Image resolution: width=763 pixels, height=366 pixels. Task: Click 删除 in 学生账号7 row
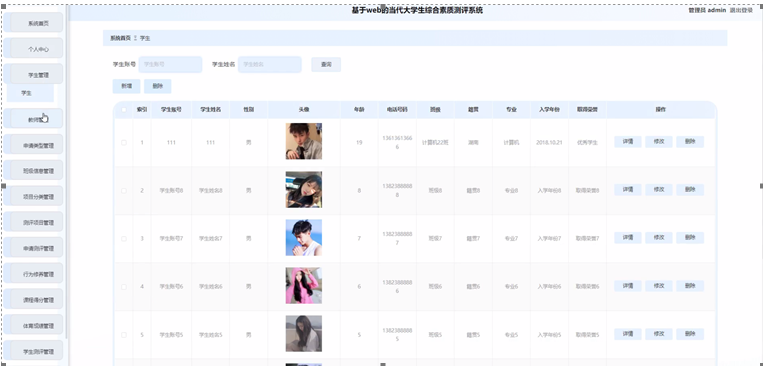690,238
